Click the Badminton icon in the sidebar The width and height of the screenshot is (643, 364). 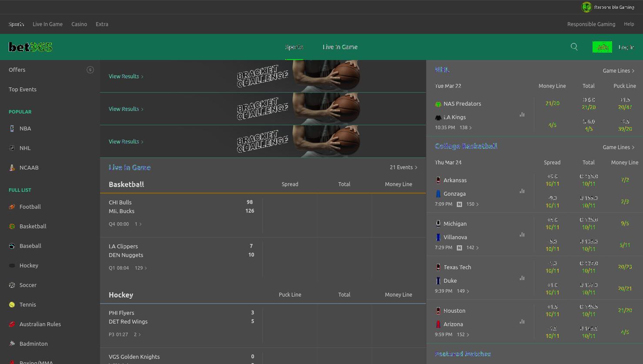(12, 344)
